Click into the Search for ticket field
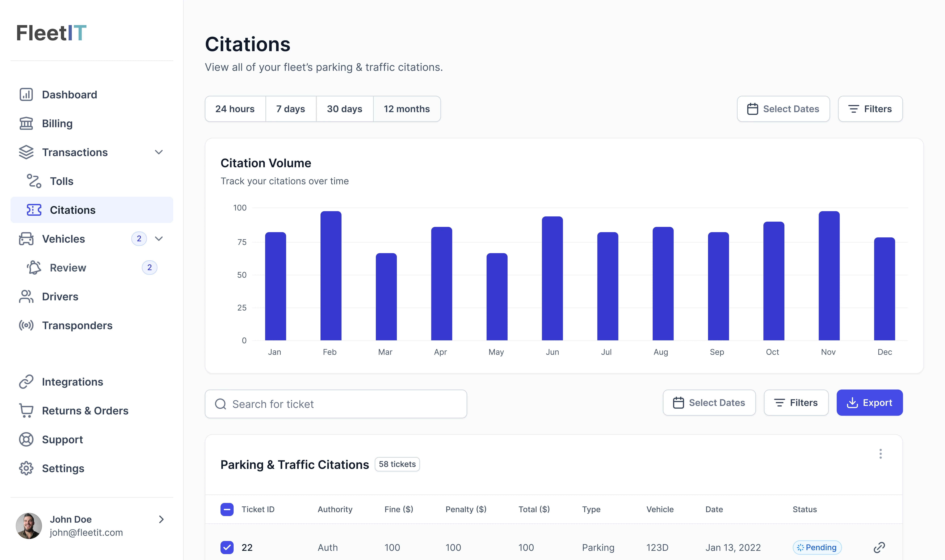Viewport: 945px width, 560px height. (x=336, y=404)
